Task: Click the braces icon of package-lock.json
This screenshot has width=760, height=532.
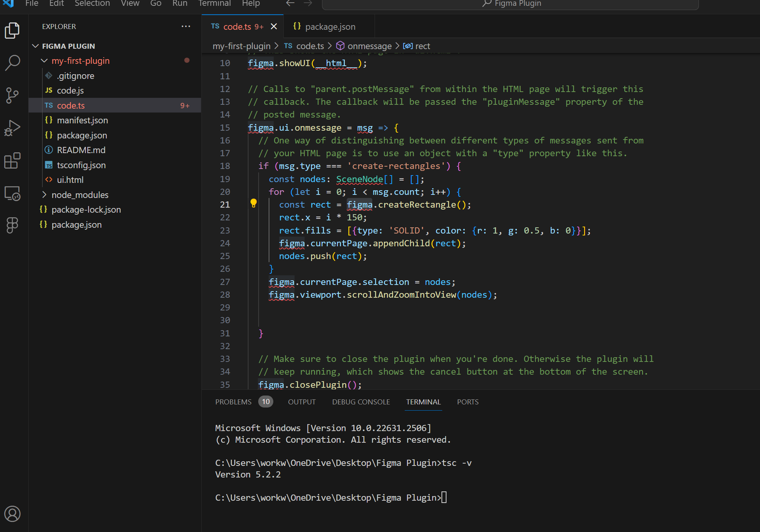Action: (x=43, y=209)
